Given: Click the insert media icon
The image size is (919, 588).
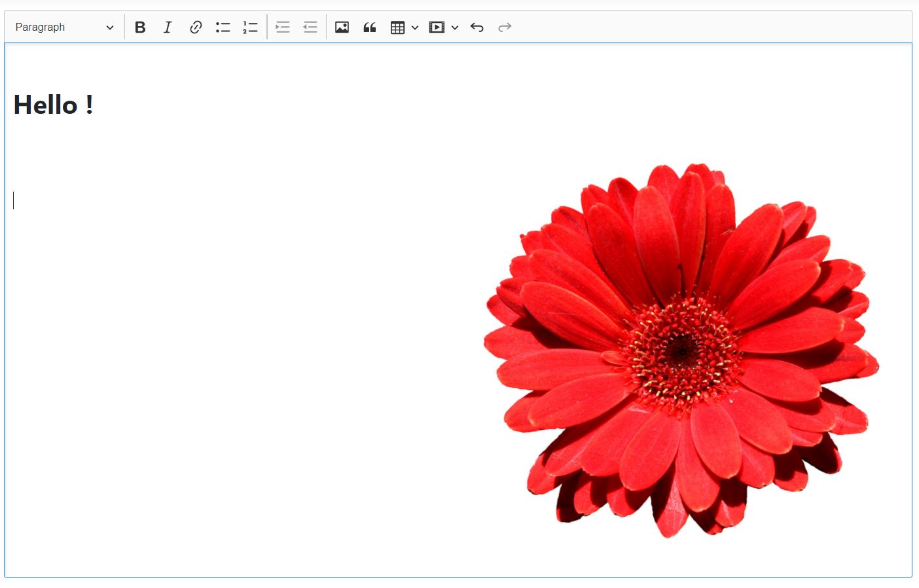Looking at the screenshot, I should pos(437,27).
